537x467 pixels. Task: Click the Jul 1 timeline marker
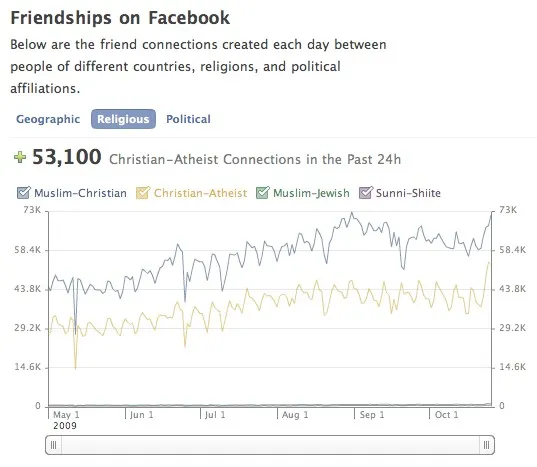pos(215,415)
